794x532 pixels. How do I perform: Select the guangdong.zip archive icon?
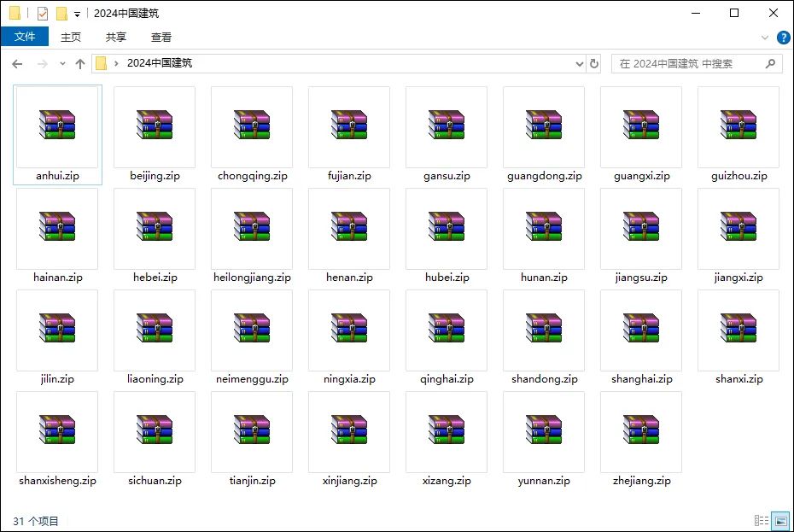pyautogui.click(x=543, y=125)
